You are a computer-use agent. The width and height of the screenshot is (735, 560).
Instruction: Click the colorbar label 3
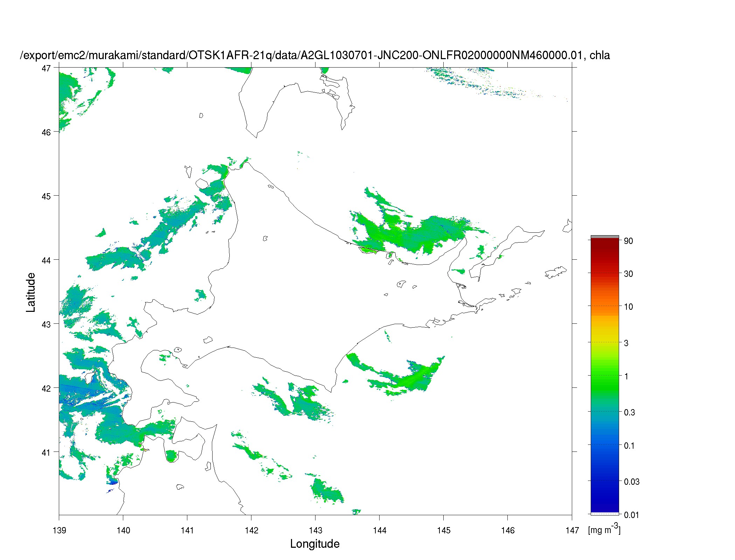(x=626, y=343)
